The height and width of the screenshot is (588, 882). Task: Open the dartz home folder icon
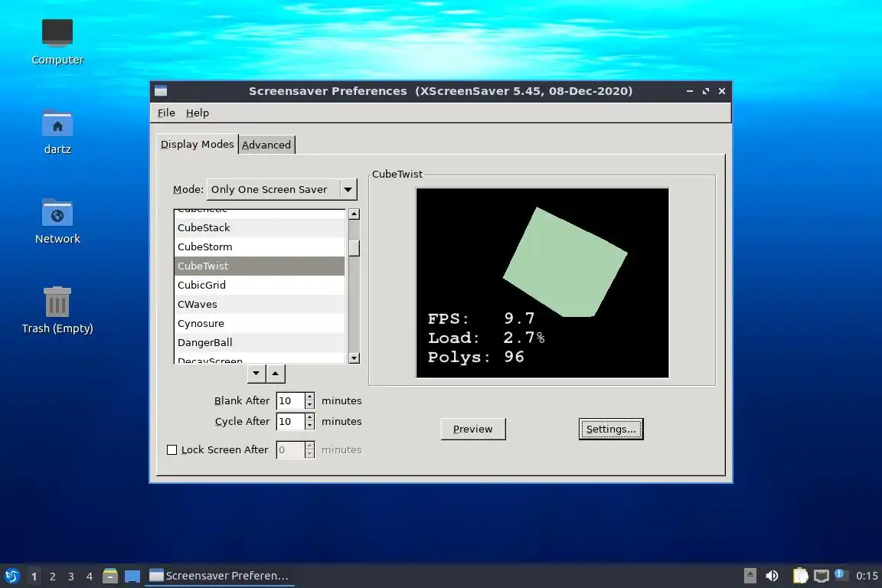pos(57,132)
